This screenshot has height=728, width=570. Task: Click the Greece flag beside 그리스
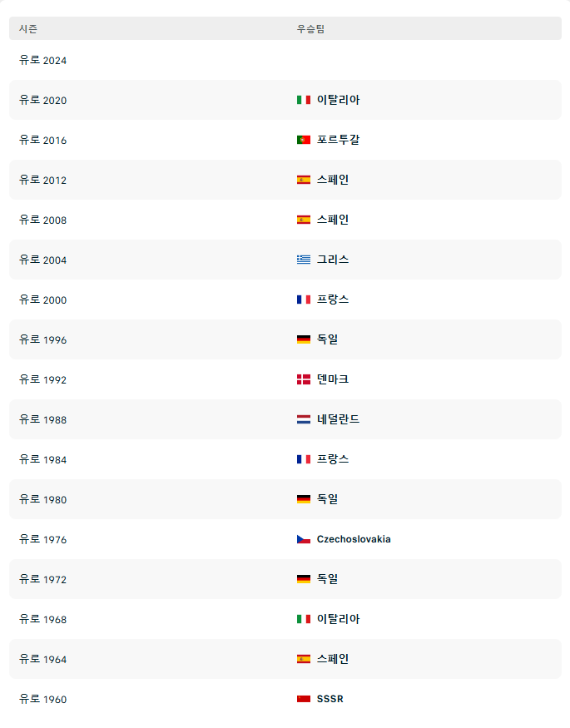tap(304, 260)
